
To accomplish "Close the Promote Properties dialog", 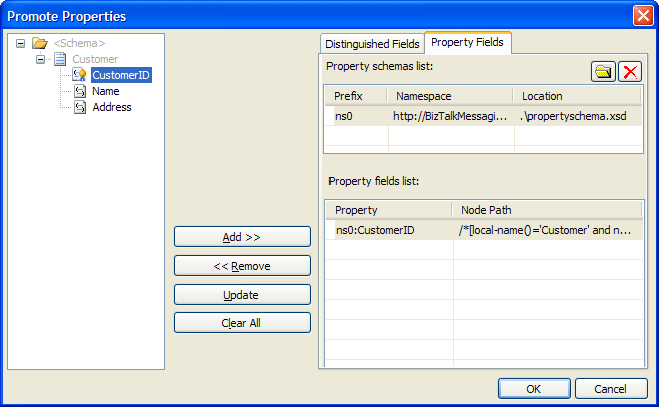I will pos(643,16).
